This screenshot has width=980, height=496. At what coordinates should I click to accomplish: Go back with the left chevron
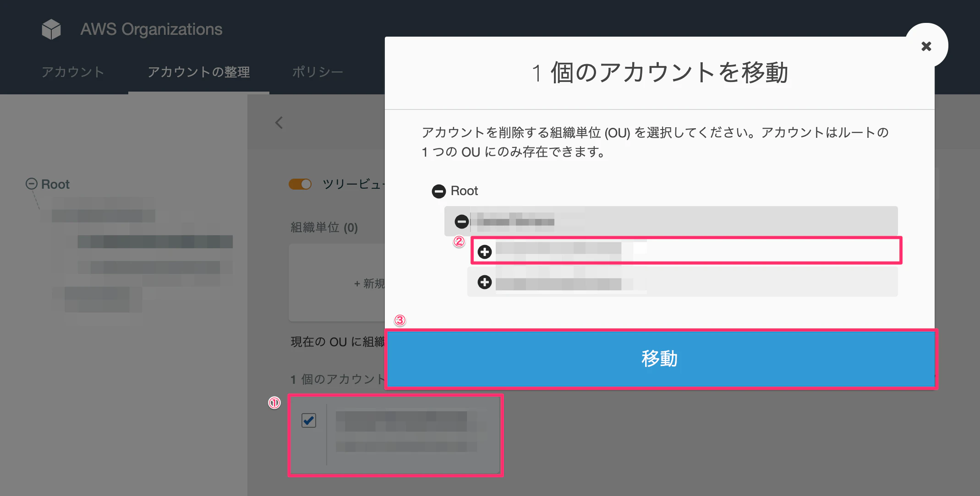[279, 122]
